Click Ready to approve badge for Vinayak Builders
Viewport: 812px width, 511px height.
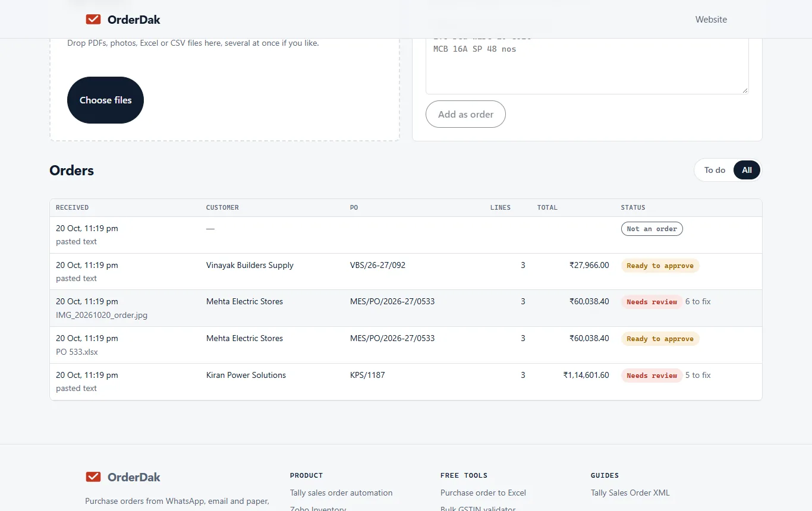click(660, 266)
